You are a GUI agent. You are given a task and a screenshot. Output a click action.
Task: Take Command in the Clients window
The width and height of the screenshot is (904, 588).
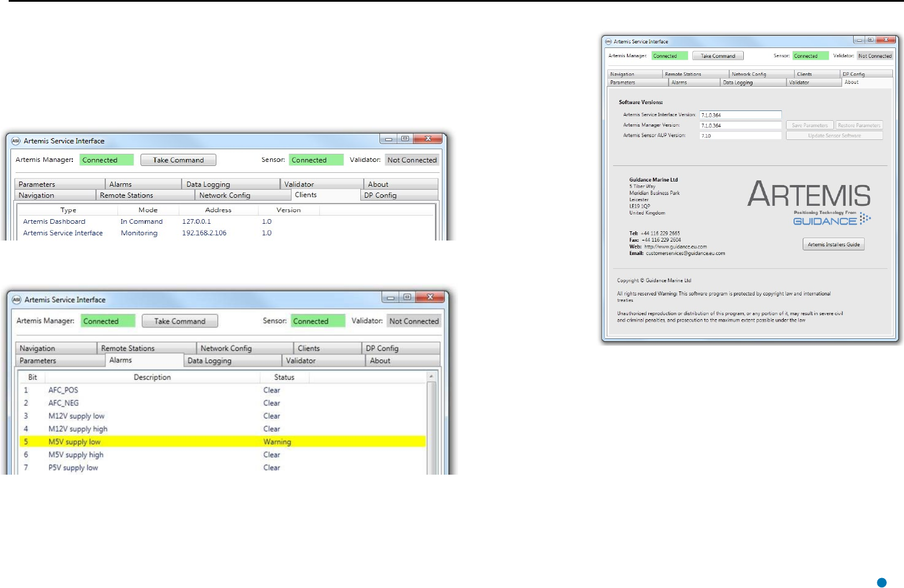(x=178, y=160)
